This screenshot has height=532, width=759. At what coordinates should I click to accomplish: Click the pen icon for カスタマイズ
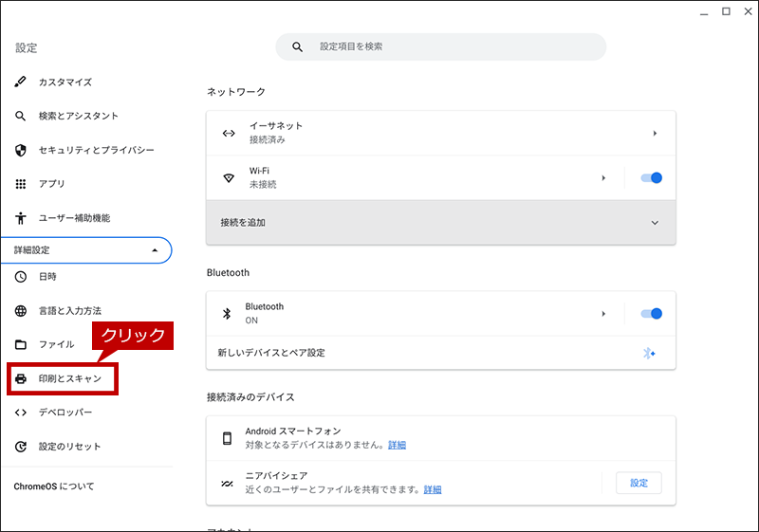coord(20,82)
